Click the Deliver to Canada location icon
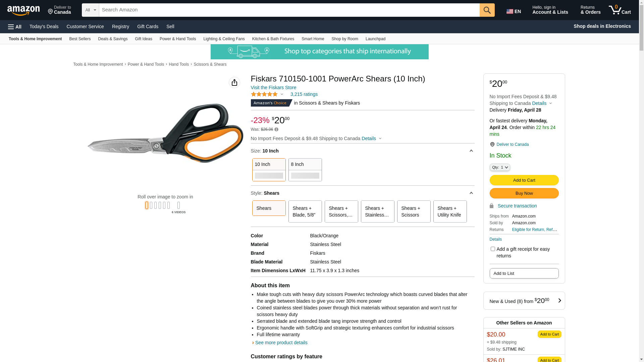Screen dimensions: 644x362 [492, 144]
